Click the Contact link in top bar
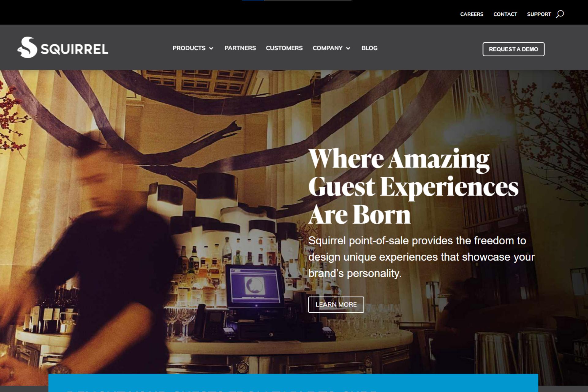 pyautogui.click(x=505, y=14)
